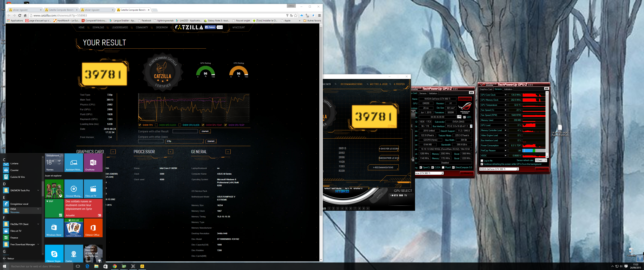The image size is (644, 270).
Task: Enable the Log to file checkbox
Action: [482, 161]
